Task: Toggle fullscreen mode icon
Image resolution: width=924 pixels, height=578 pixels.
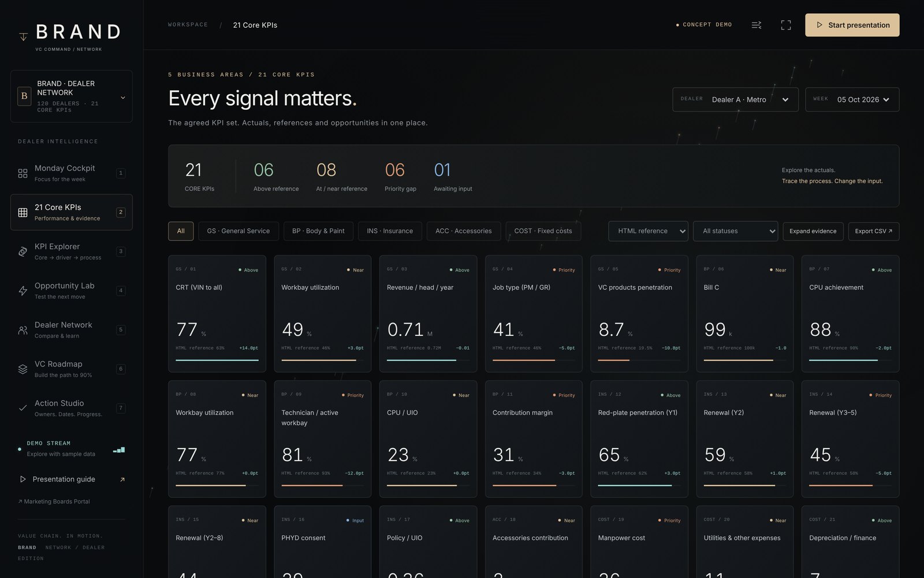Action: (x=786, y=25)
